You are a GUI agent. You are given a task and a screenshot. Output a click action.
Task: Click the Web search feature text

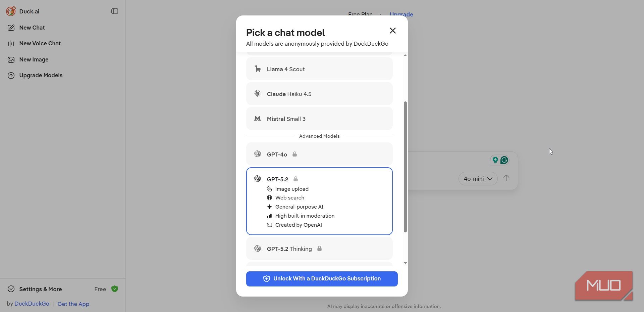pyautogui.click(x=290, y=198)
